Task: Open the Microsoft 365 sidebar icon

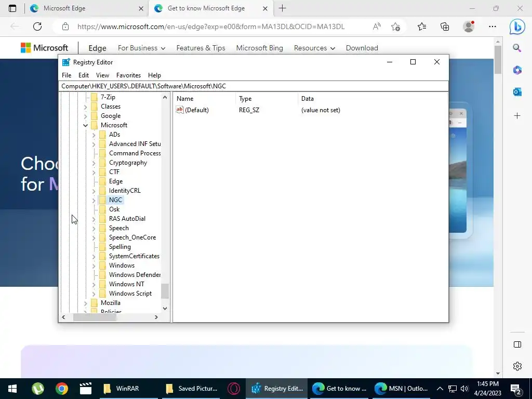Action: pos(517,70)
